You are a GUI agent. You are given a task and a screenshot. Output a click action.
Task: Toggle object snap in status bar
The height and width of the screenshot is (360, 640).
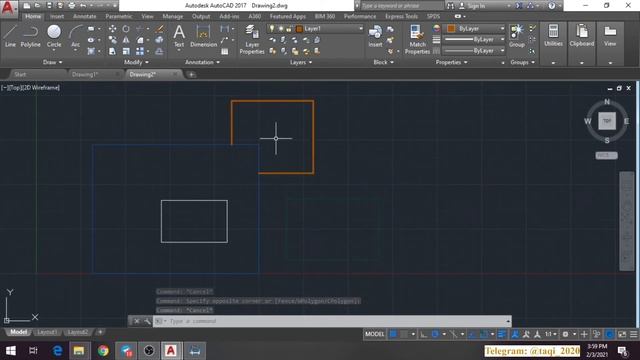[x=484, y=334]
